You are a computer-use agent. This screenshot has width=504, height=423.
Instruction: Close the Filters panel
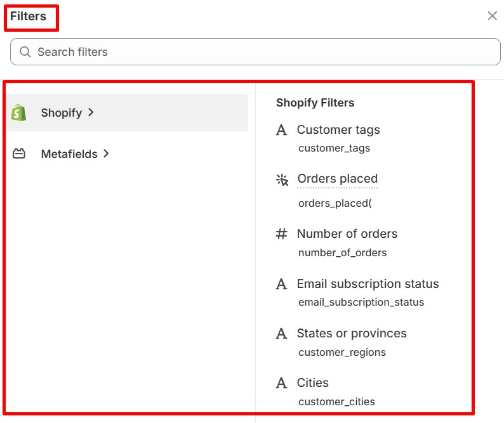coord(492,16)
